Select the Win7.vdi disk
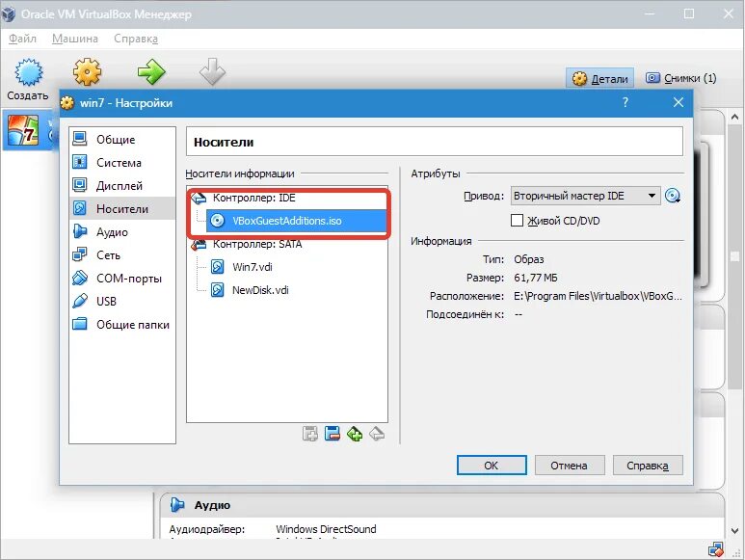This screenshot has width=745, height=560. click(252, 267)
